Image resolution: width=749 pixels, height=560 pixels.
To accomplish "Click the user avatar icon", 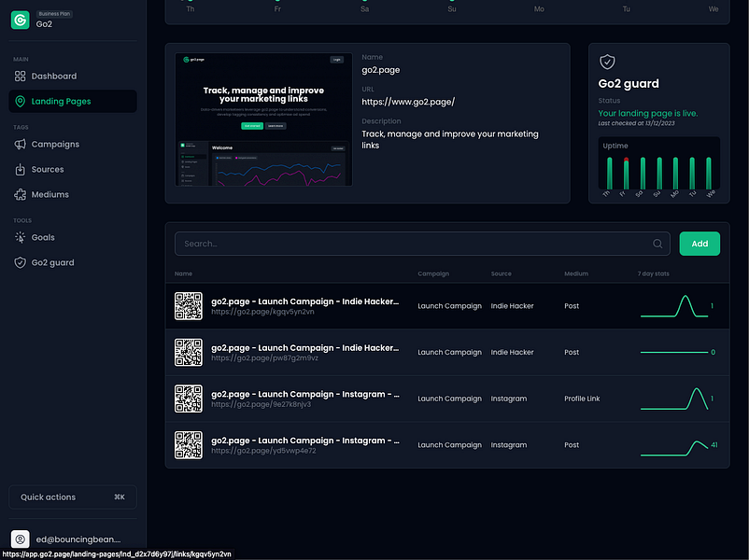I will tap(20, 539).
